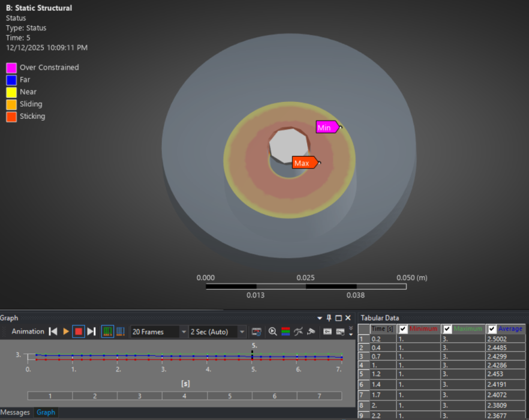Viewport: 529px width, 420px height.
Task: Stop the animation with red square
Action: tap(78, 331)
